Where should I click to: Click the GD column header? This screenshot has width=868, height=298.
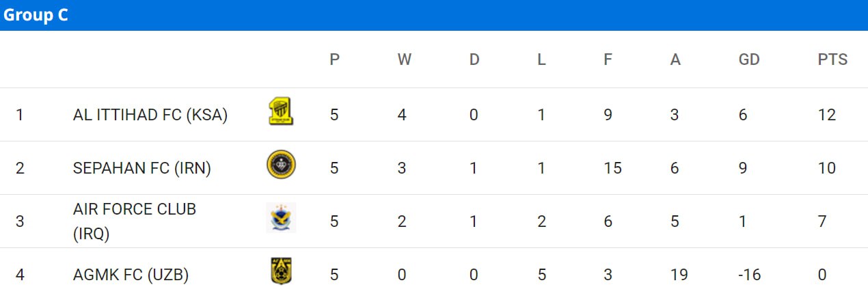coord(749,59)
